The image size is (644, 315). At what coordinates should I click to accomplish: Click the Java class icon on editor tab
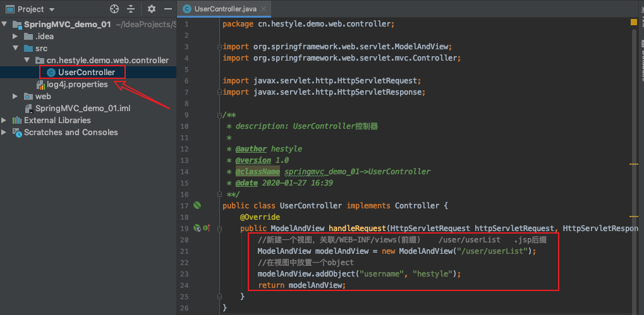187,9
